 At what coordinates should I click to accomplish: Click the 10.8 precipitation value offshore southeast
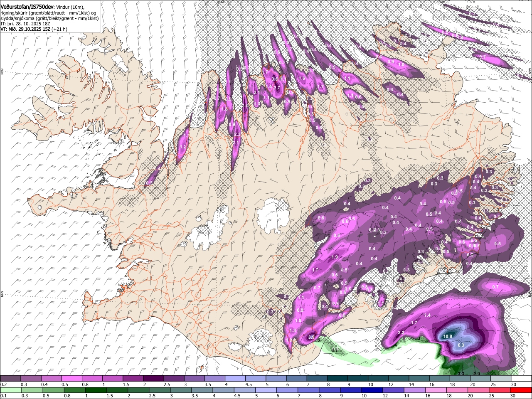tap(448, 336)
